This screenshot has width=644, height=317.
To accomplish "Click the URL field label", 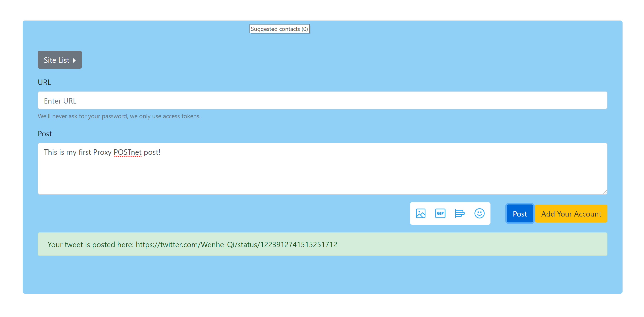I will [44, 82].
